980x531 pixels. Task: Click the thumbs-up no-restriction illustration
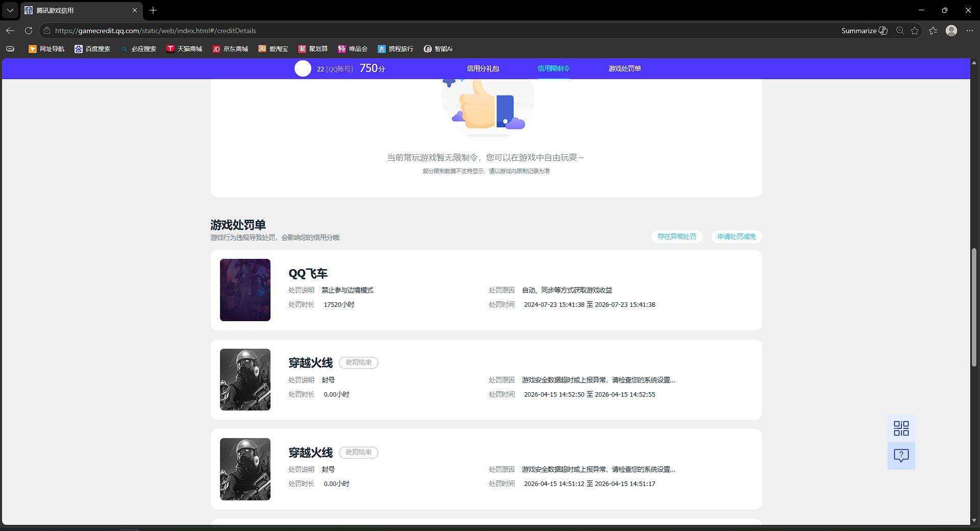tap(487, 107)
